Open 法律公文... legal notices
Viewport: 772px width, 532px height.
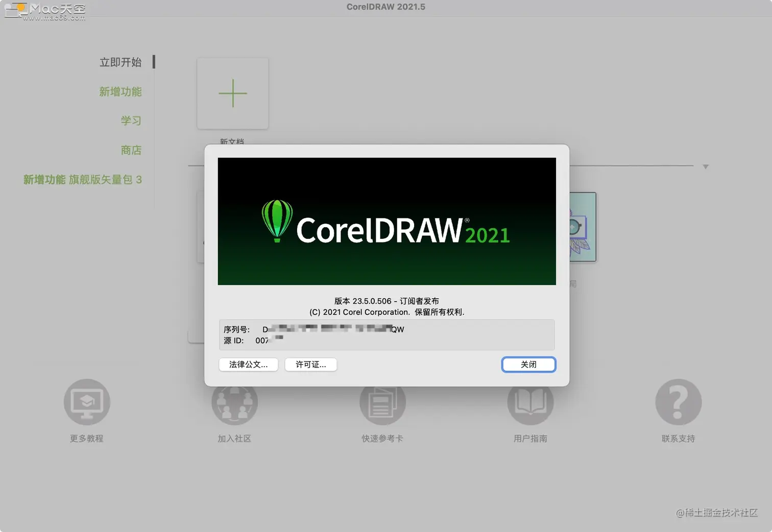(248, 365)
